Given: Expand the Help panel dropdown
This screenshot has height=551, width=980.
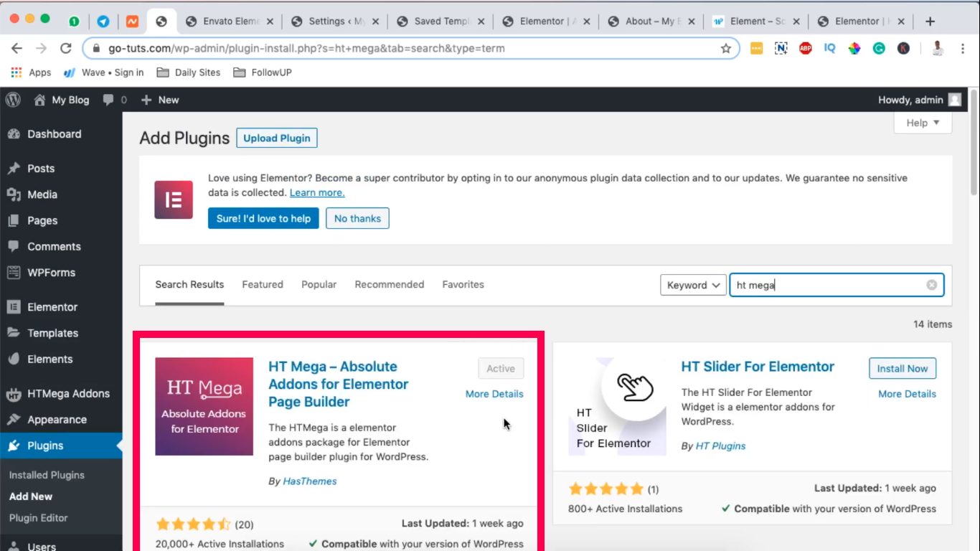Looking at the screenshot, I should click(923, 123).
